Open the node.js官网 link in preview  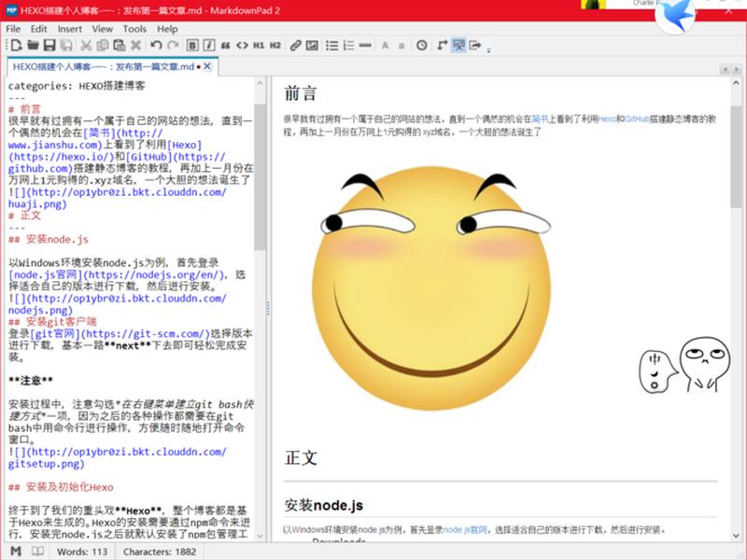tap(465, 529)
